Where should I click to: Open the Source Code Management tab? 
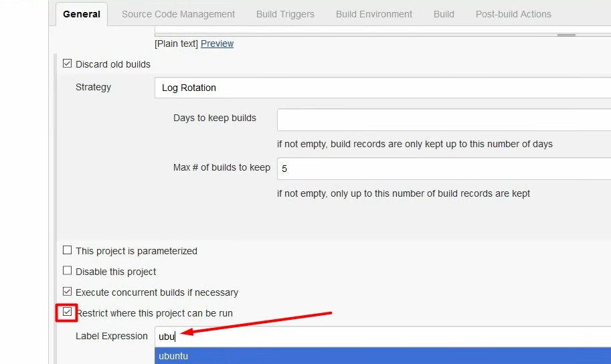pyautogui.click(x=178, y=14)
